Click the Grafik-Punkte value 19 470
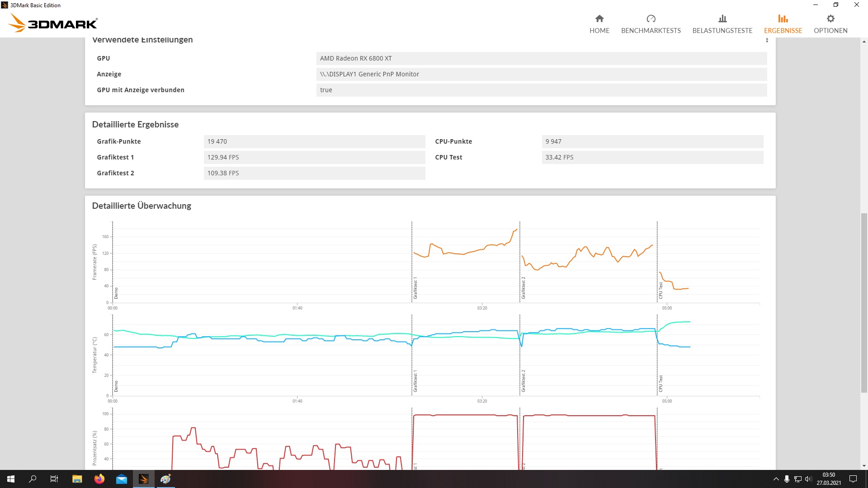This screenshot has width=868, height=488. pyautogui.click(x=314, y=141)
